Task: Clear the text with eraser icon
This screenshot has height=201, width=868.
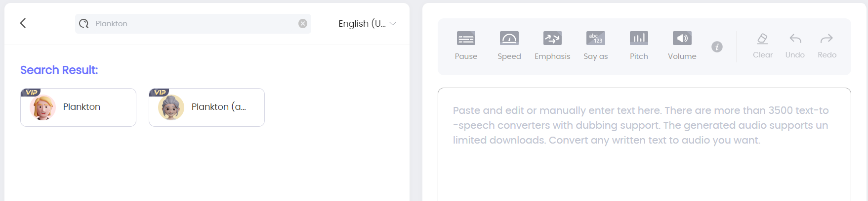Action: [x=762, y=46]
